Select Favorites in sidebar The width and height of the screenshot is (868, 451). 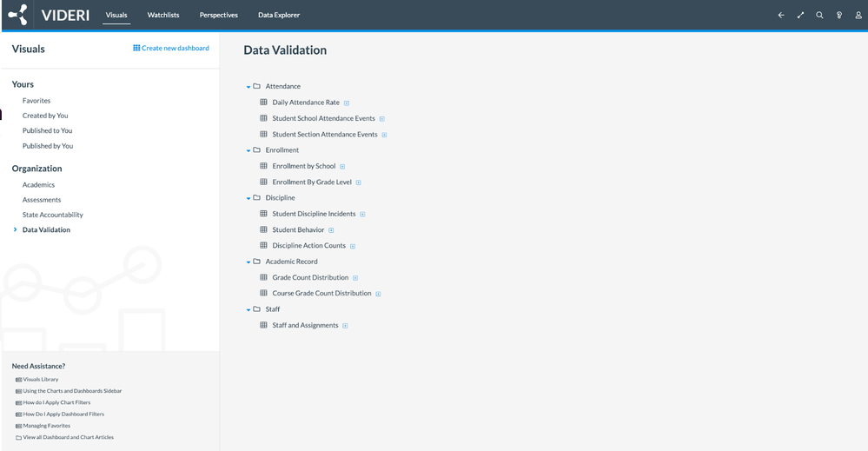click(36, 101)
